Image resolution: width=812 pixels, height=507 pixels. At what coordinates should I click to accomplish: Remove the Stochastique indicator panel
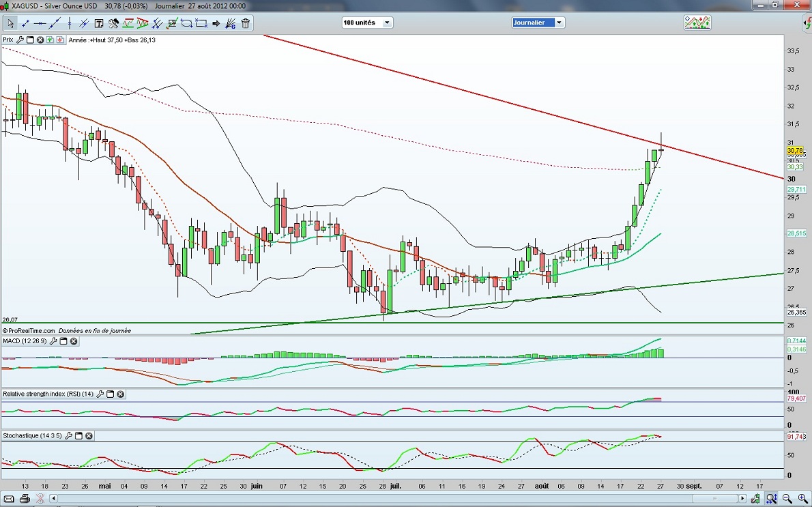[89, 436]
